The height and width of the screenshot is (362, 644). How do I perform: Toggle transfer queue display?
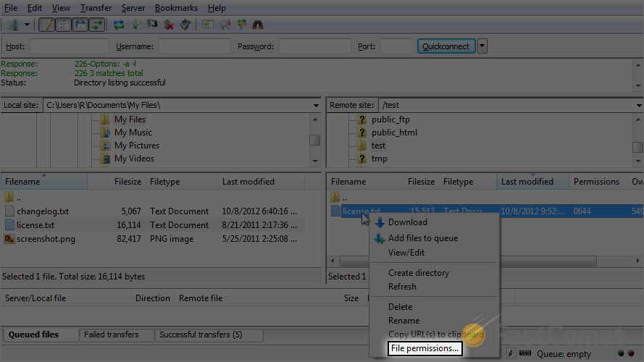(x=97, y=25)
